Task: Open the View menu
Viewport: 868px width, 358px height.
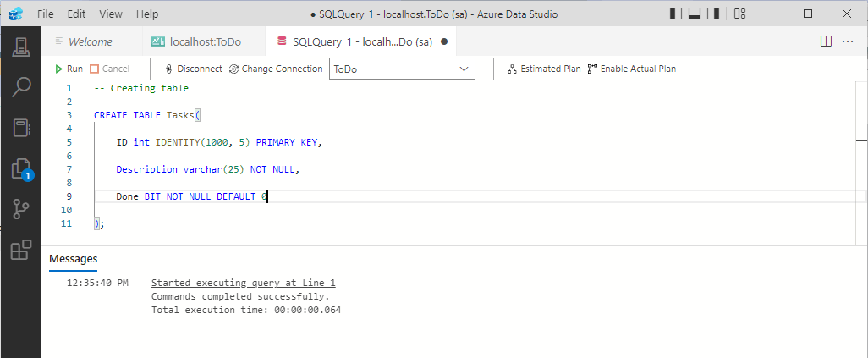Action: click(109, 14)
